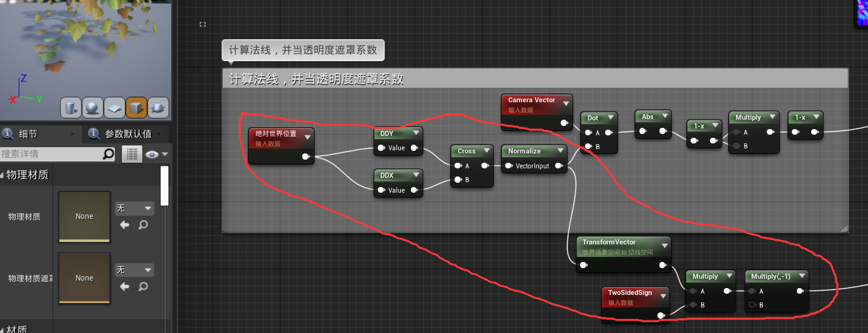
Task: Click the magnifier icon in search details box
Action: tap(109, 153)
